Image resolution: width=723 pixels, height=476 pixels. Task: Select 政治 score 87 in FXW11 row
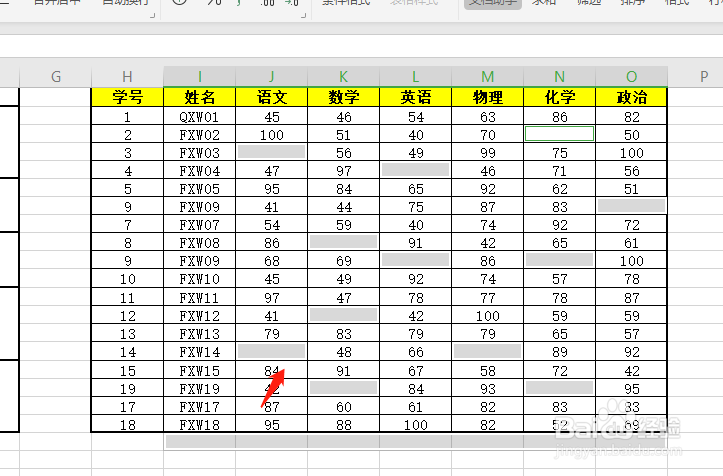pyautogui.click(x=631, y=298)
